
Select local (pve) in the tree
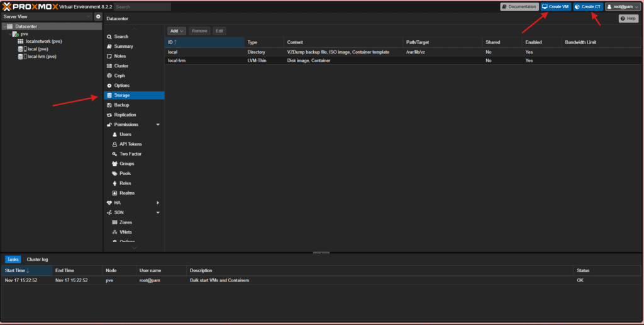(38, 49)
